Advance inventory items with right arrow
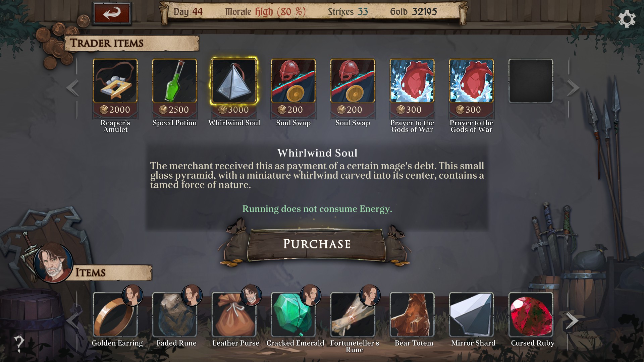The image size is (644, 362). point(572,321)
